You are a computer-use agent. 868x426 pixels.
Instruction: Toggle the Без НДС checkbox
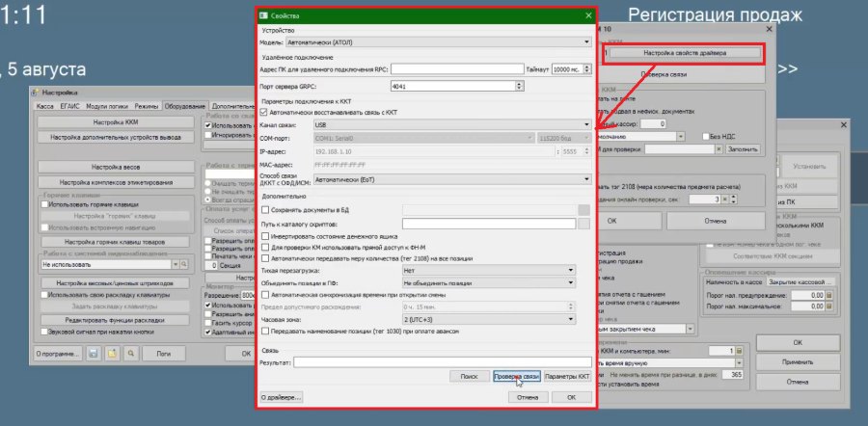click(x=706, y=136)
